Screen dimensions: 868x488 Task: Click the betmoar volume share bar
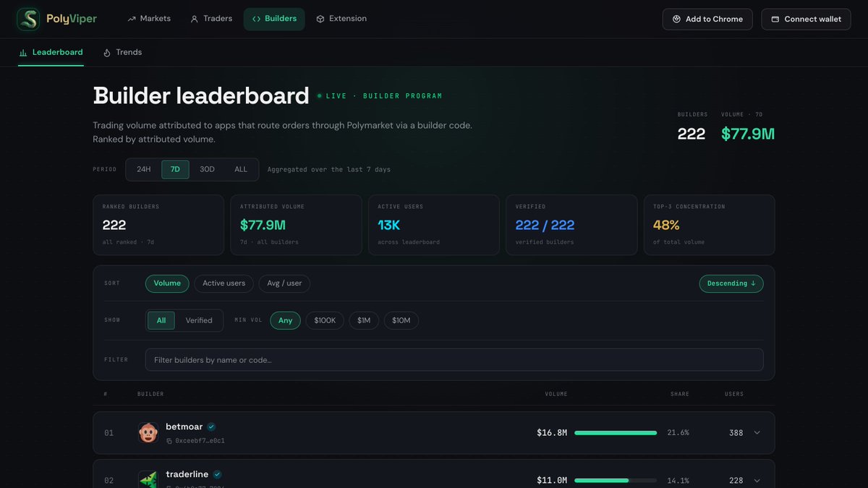click(x=616, y=433)
